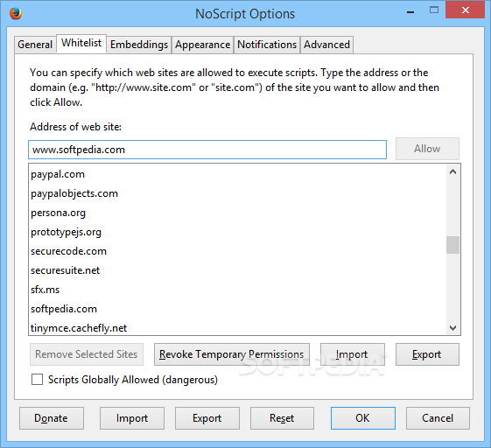Image resolution: width=491 pixels, height=448 pixels.
Task: Click Remove Selected Sites button
Action: pos(87,354)
